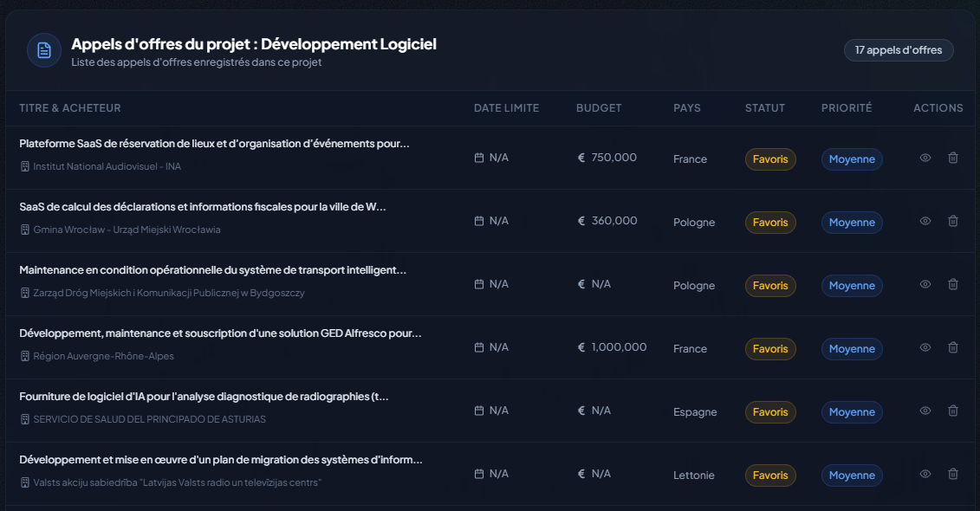Click the document icon beside the project title
The image size is (980, 511).
click(44, 50)
